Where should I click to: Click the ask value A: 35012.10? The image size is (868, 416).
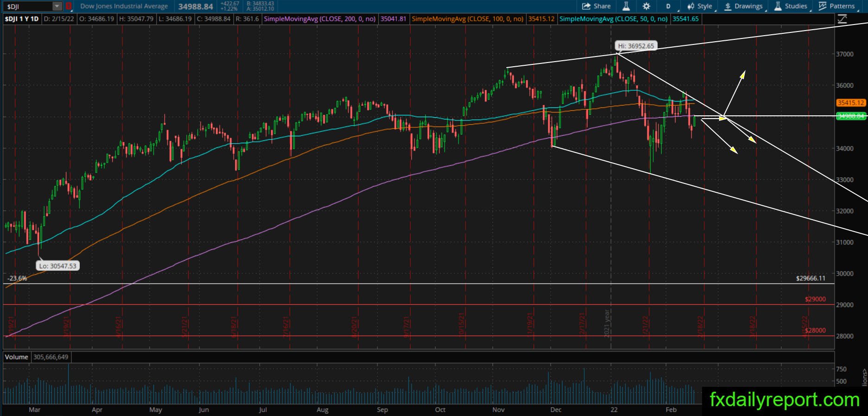click(x=261, y=9)
